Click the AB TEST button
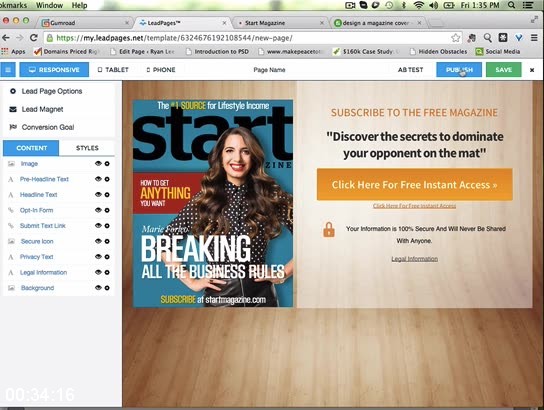Viewport: 544px width, 410px height. (x=410, y=70)
